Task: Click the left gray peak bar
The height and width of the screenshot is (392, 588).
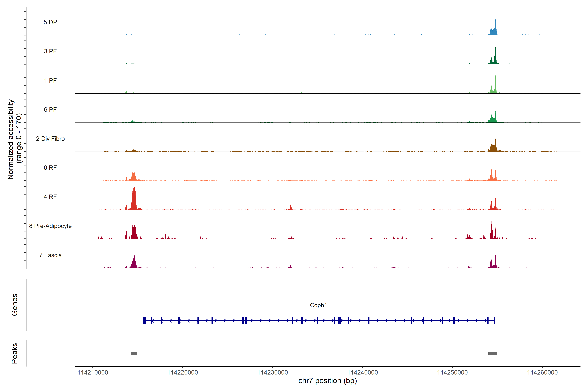Action: point(134,353)
